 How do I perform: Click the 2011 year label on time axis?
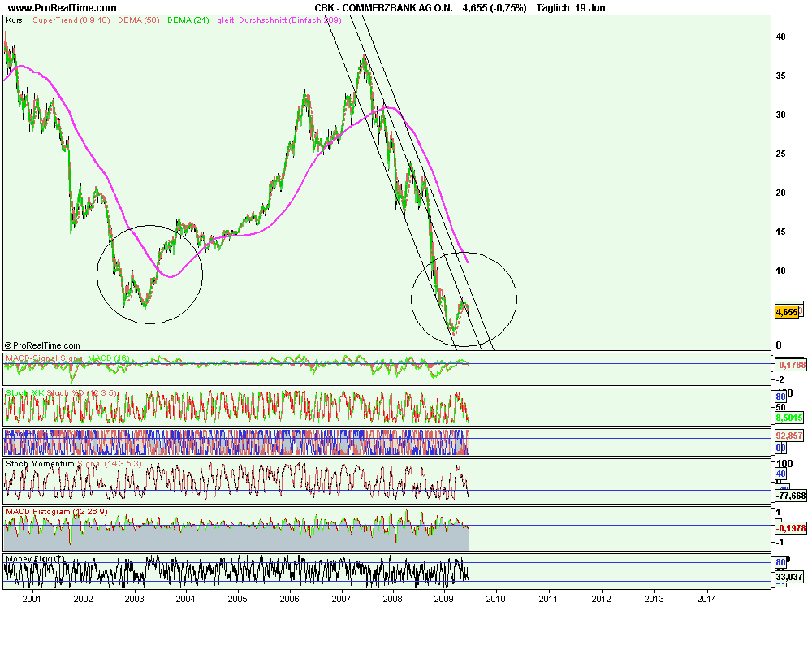pos(548,599)
